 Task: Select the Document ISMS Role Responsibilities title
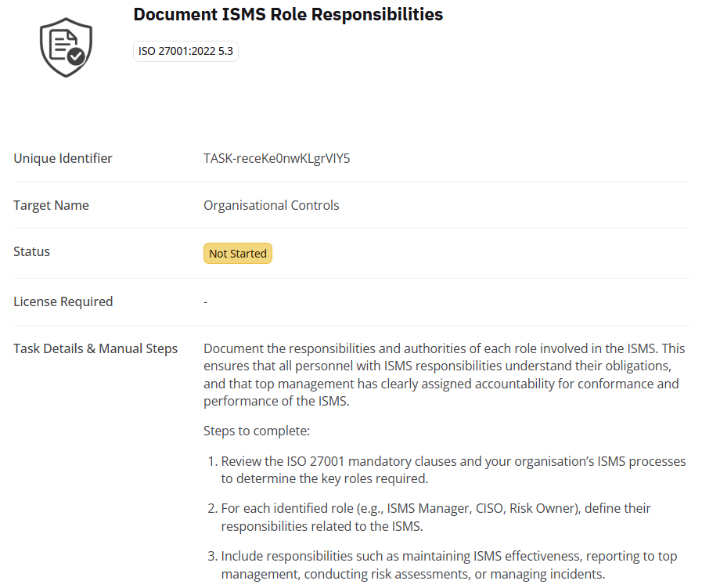point(288,14)
